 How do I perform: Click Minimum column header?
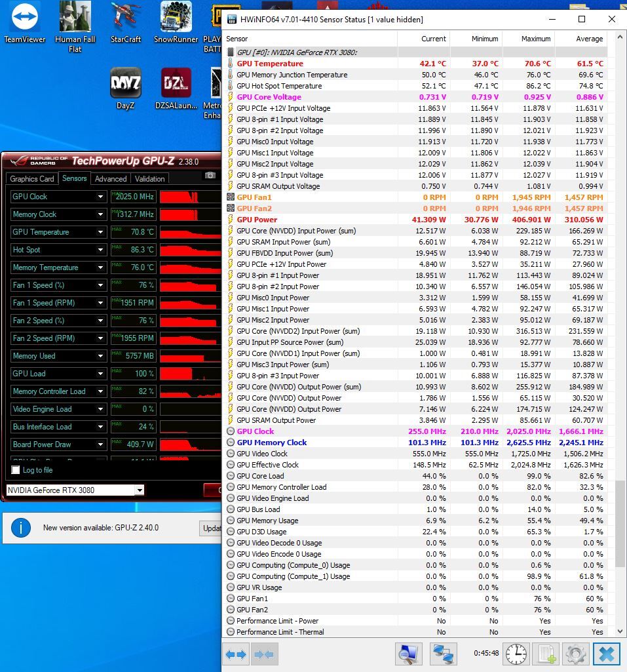coord(476,39)
